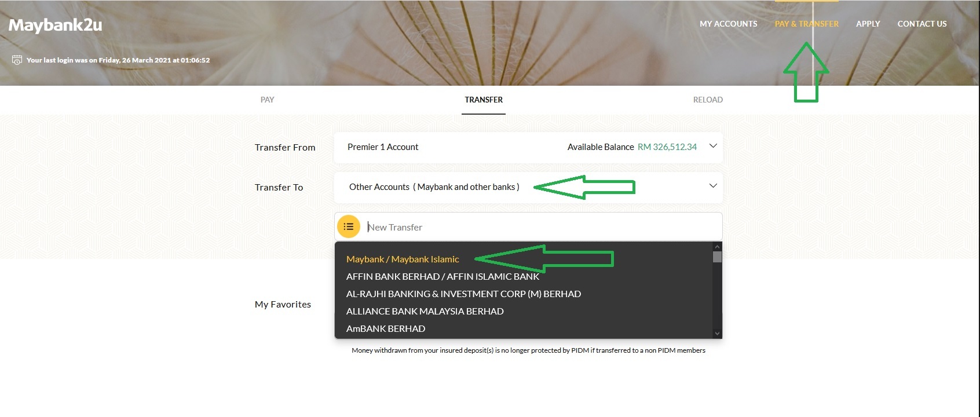
Task: Click the Transfer To label
Action: click(x=279, y=188)
